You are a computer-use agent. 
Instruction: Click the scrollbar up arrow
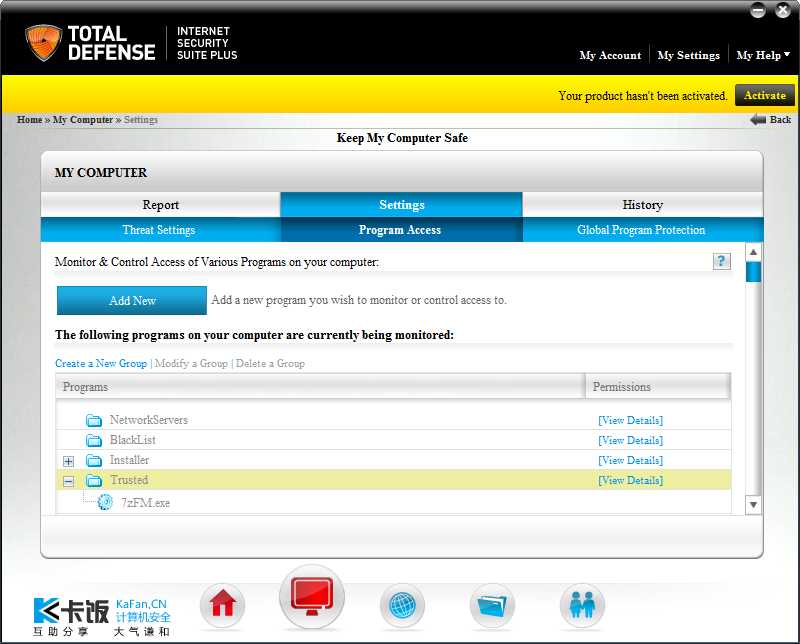[753, 252]
